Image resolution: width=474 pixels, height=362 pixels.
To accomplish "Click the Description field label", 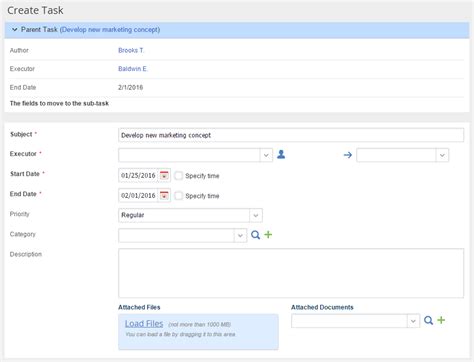I will click(x=26, y=254).
